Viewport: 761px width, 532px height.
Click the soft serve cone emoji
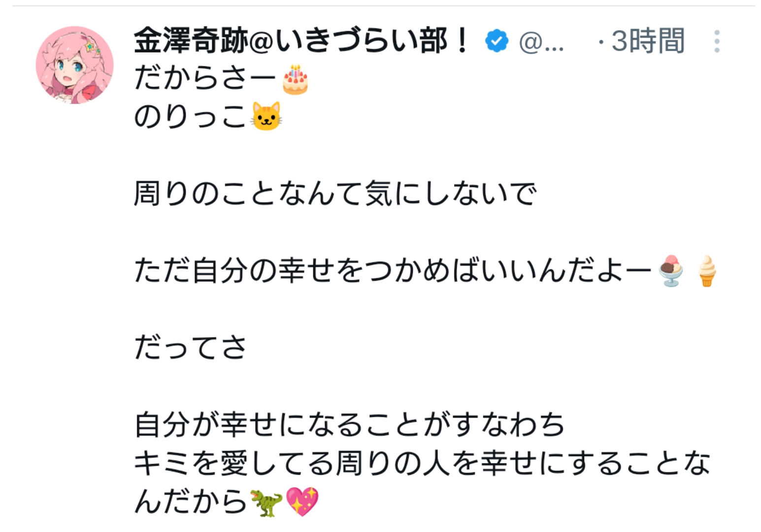[706, 270]
